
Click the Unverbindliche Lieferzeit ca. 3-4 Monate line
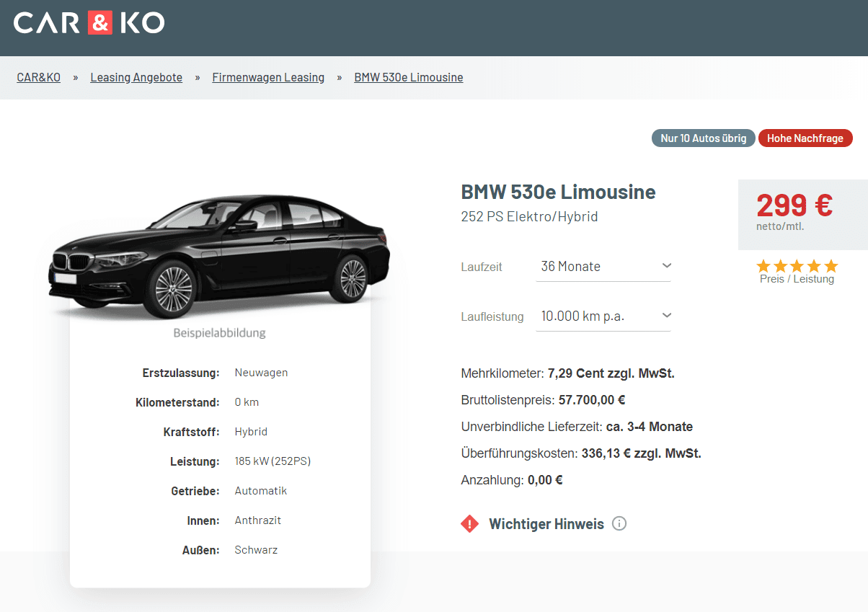[577, 427]
